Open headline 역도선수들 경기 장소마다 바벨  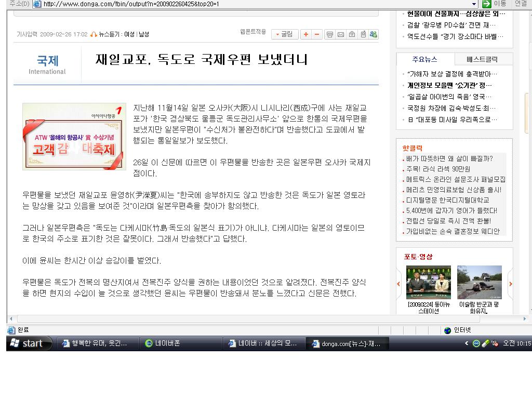click(x=455, y=36)
